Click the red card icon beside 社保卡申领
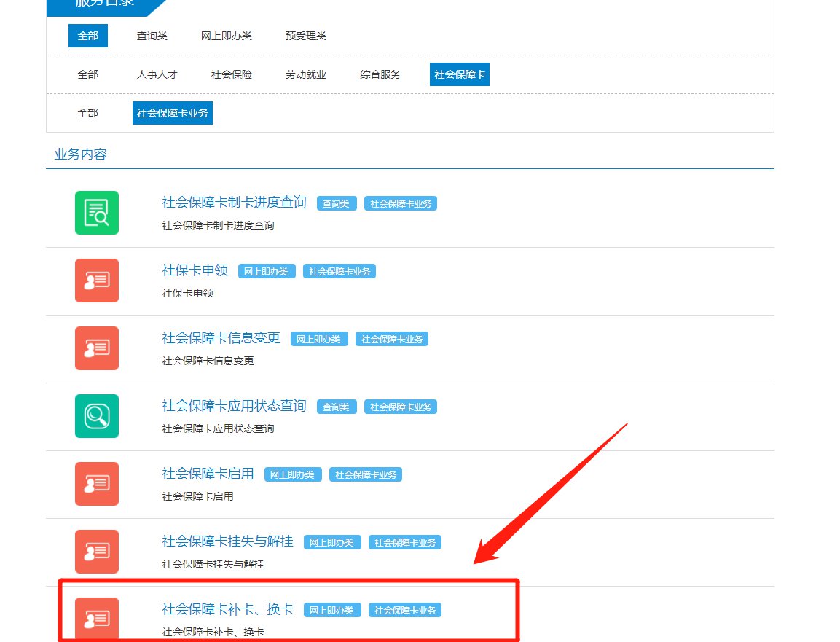Image resolution: width=840 pixels, height=642 pixels. click(96, 281)
